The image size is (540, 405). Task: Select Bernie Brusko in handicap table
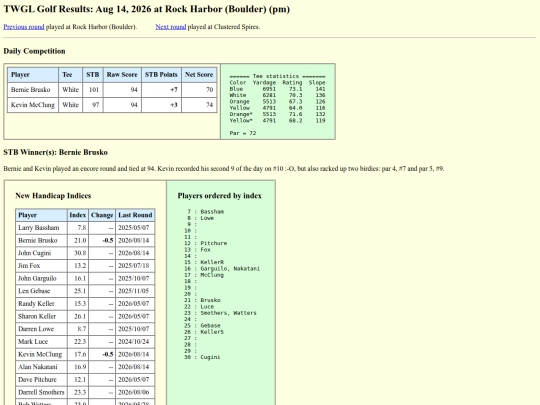(38, 241)
